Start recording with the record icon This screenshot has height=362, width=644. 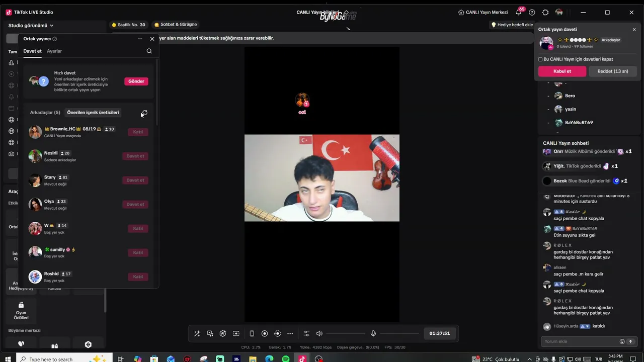coord(265,333)
